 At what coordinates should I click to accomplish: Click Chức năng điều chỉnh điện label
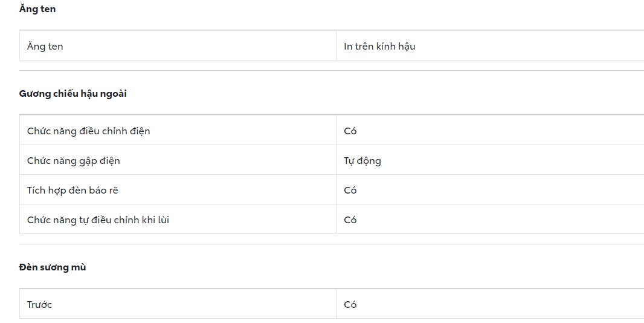[89, 131]
